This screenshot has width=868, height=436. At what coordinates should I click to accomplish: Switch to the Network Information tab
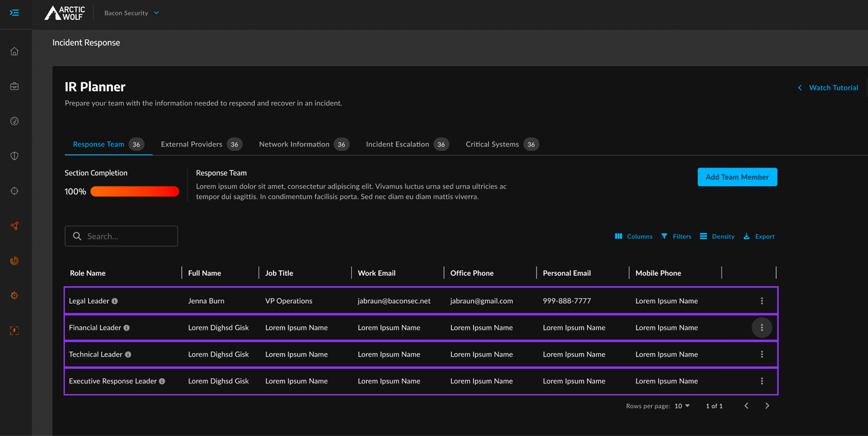(x=304, y=144)
